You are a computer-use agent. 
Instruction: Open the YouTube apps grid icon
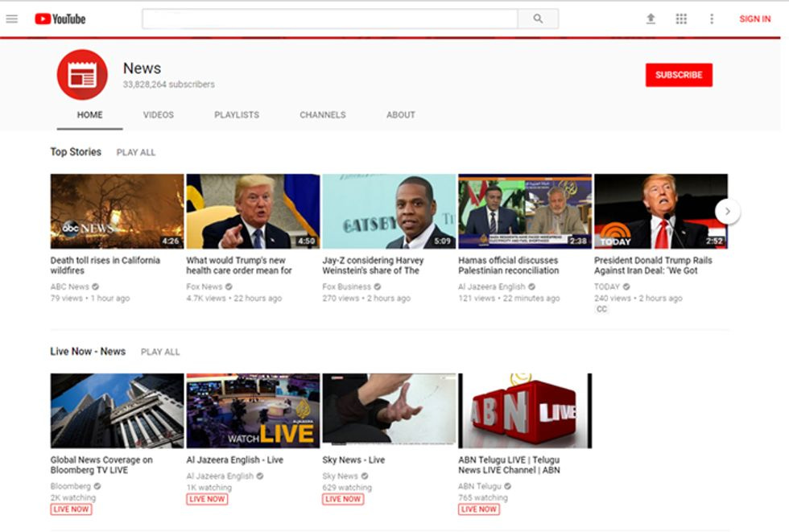click(x=681, y=19)
